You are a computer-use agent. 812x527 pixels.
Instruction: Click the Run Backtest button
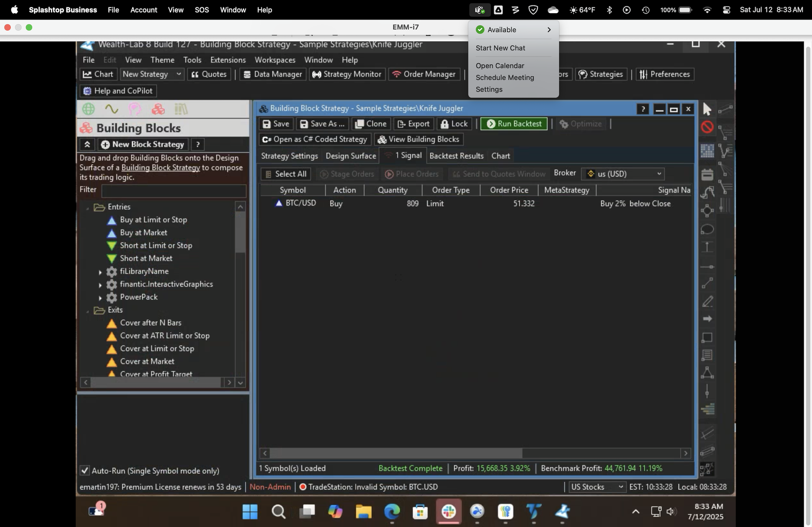pos(514,124)
